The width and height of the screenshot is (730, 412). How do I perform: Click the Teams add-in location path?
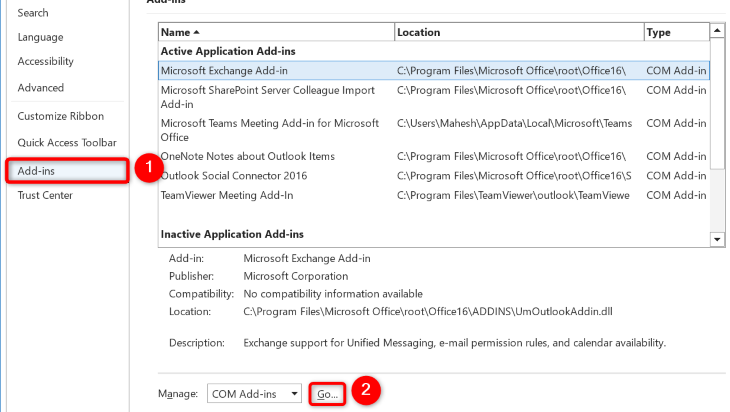(514, 123)
